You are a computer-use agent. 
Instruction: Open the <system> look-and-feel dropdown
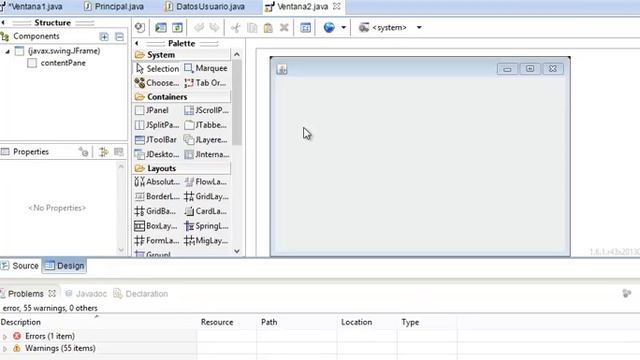tap(390, 27)
